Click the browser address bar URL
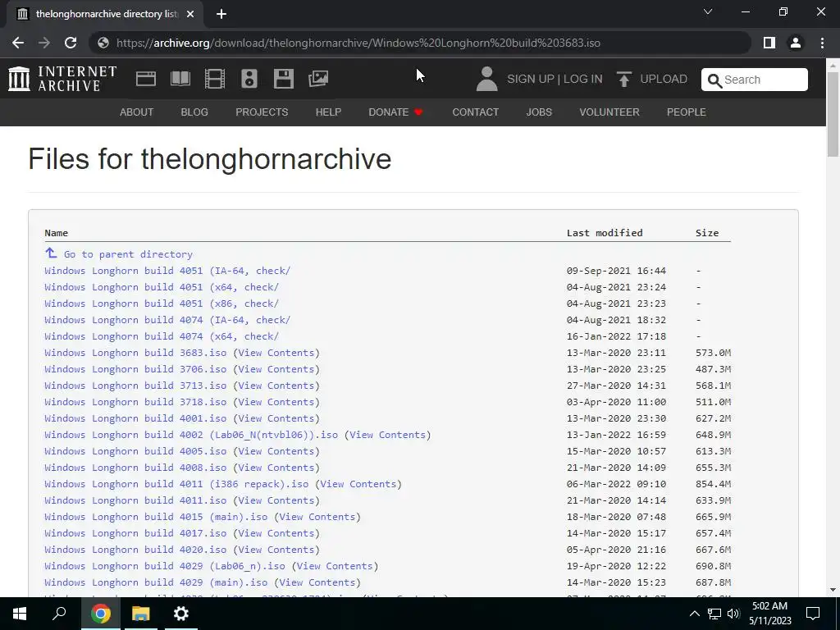 click(358, 43)
